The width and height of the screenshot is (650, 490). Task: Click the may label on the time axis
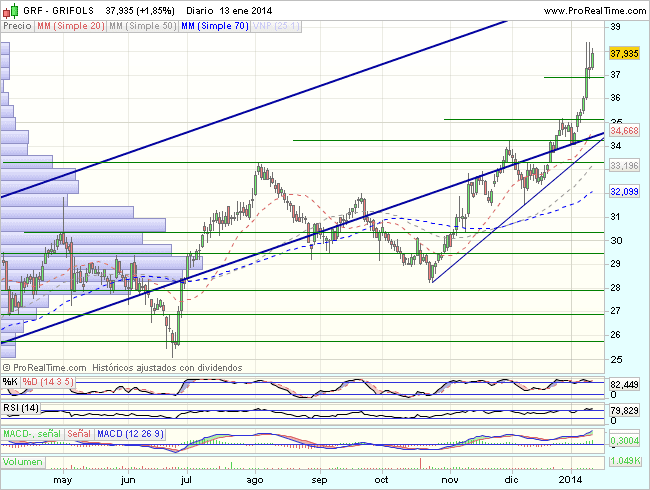[x=63, y=480]
